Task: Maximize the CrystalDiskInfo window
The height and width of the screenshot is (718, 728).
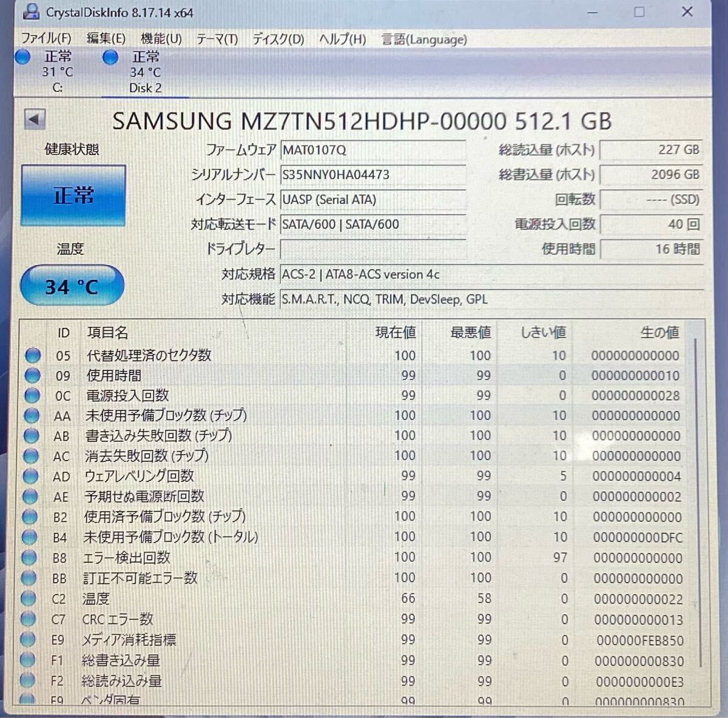Action: point(639,12)
